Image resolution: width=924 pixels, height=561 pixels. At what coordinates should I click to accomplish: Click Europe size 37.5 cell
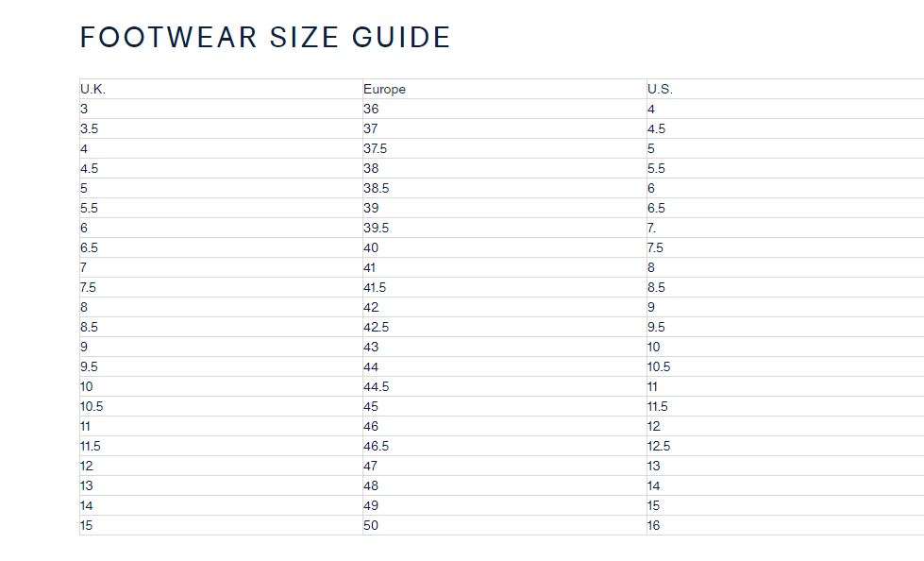point(375,148)
